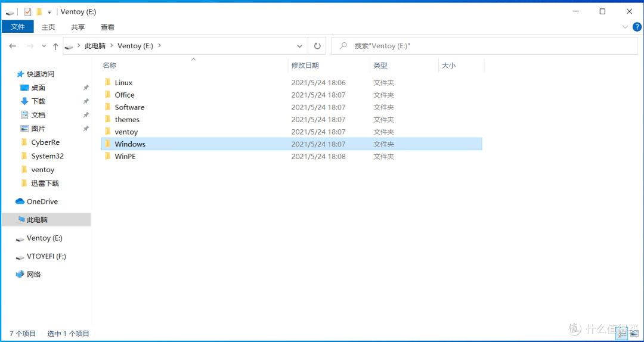
Task: Select VTOYEFI (F:) drive in navigation pane
Action: (x=47, y=256)
